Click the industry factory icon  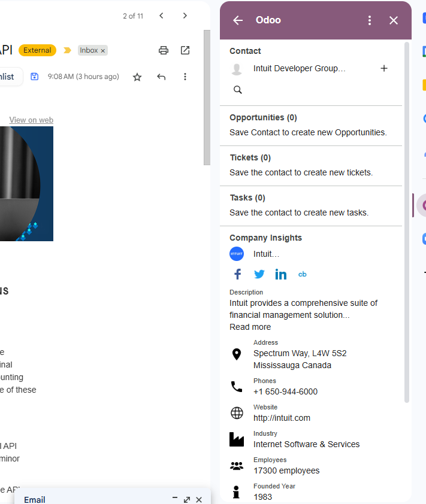point(237,439)
